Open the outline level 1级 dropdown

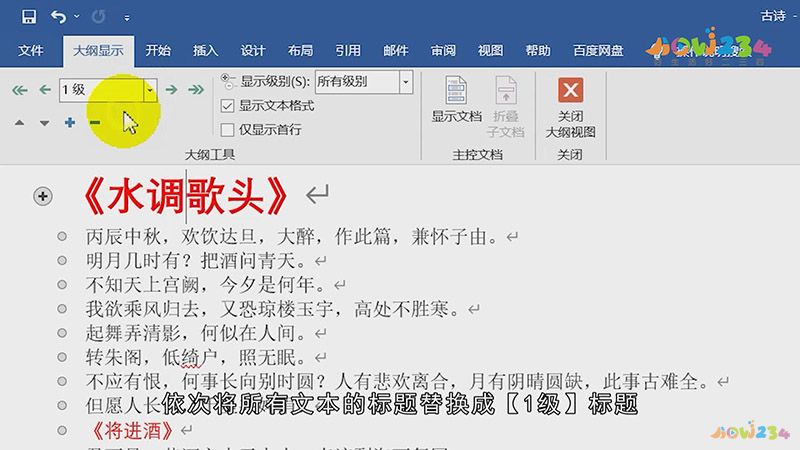click(150, 90)
